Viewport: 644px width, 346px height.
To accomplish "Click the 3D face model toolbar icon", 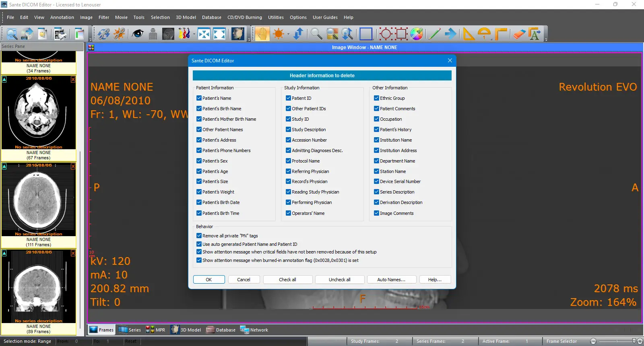I will click(x=237, y=34).
